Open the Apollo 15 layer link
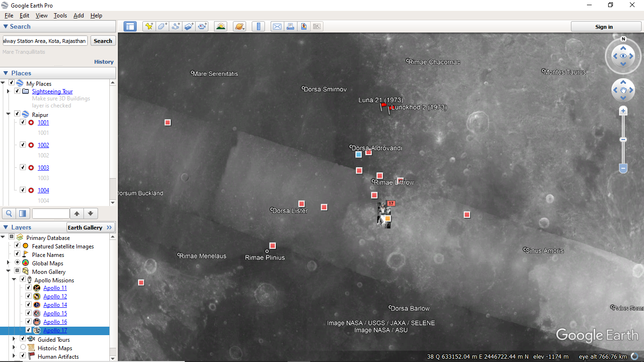The width and height of the screenshot is (644, 362). coord(55,313)
